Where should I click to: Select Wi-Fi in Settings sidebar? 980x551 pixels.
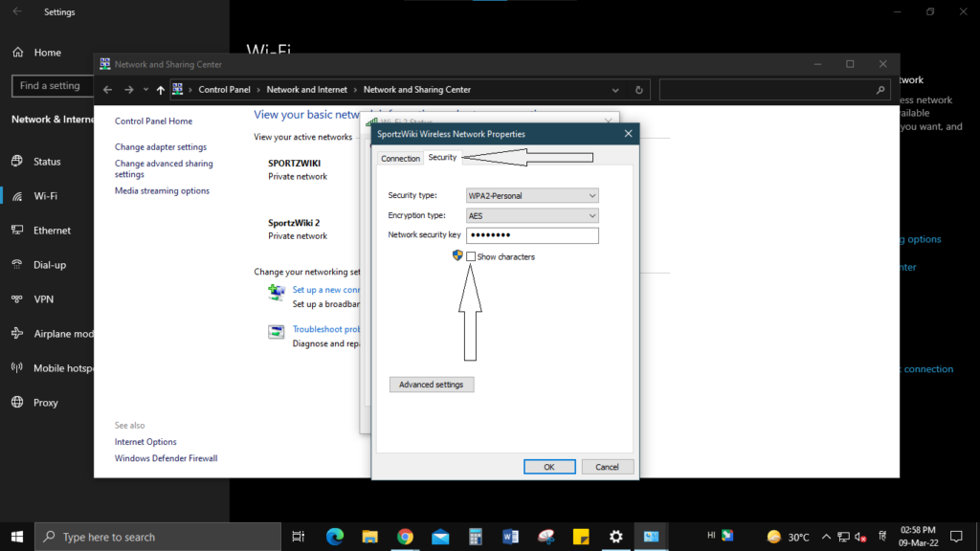47,195
